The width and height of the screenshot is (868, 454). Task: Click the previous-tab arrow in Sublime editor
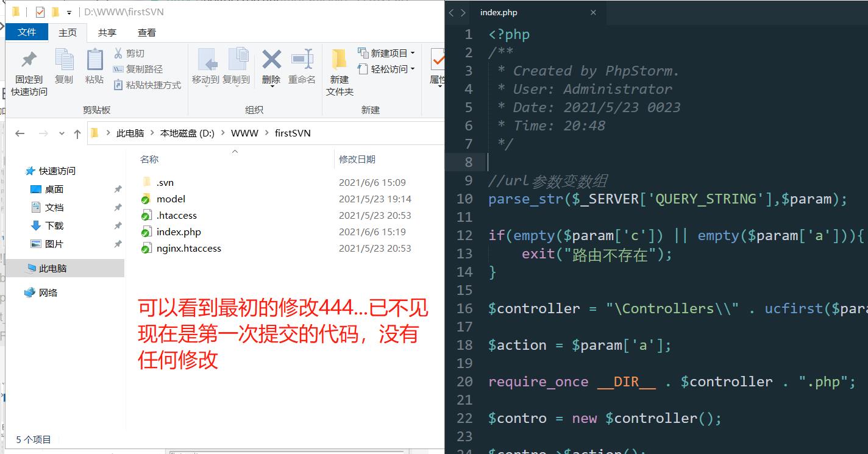click(x=452, y=12)
